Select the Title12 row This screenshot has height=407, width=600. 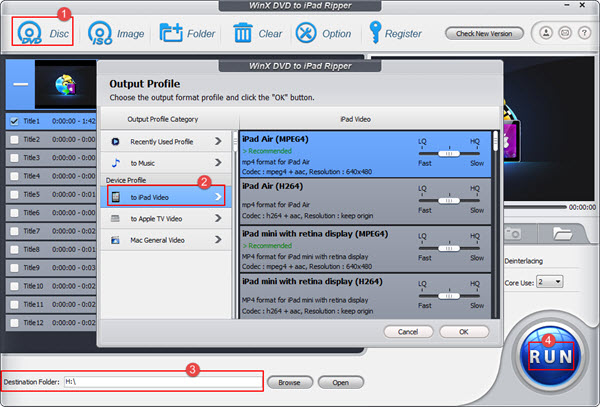[x=51, y=323]
